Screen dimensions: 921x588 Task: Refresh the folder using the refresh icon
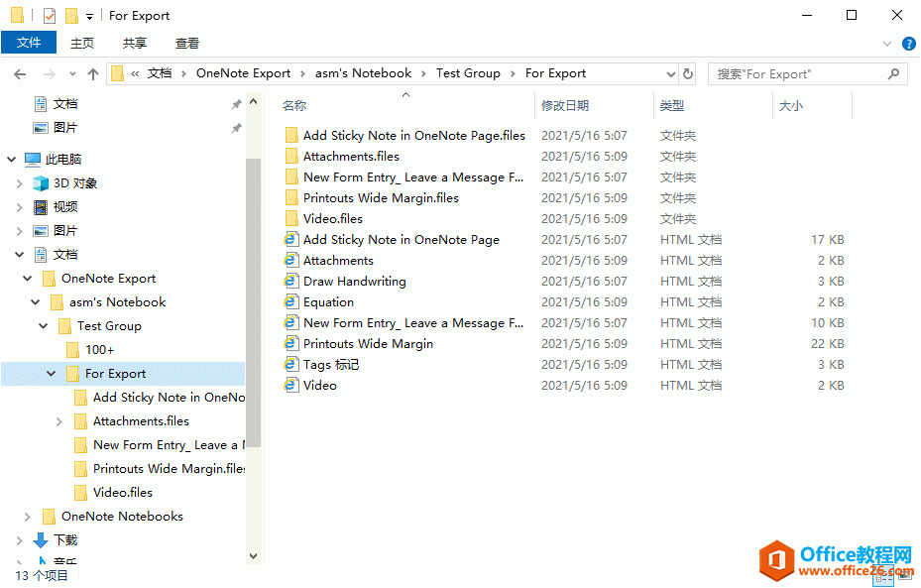[688, 72]
